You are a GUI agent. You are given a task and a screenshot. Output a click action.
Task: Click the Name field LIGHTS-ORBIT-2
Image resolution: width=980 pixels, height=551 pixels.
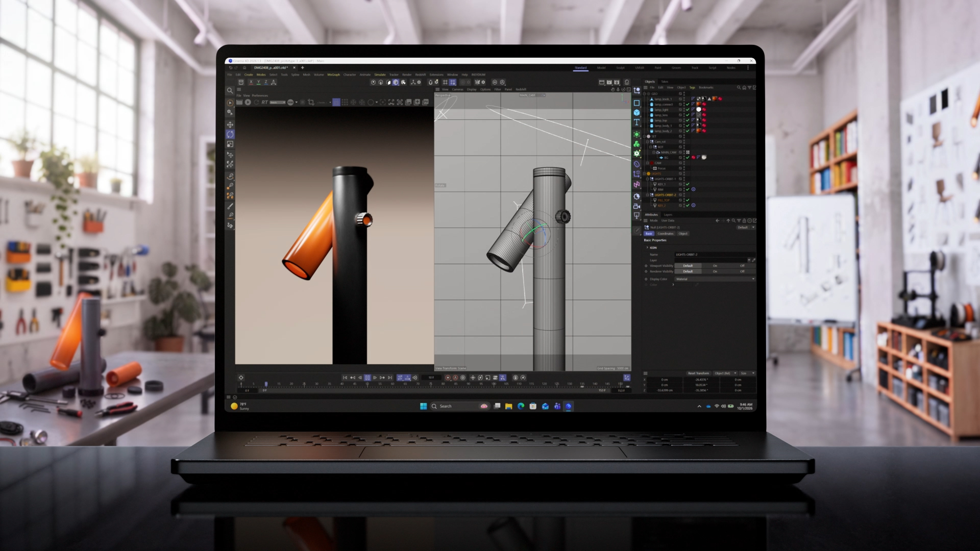pyautogui.click(x=715, y=254)
